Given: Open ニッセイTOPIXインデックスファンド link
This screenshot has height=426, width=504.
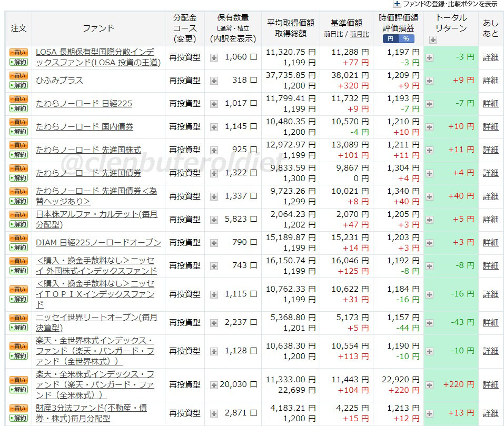Looking at the screenshot, I should click(95, 294).
